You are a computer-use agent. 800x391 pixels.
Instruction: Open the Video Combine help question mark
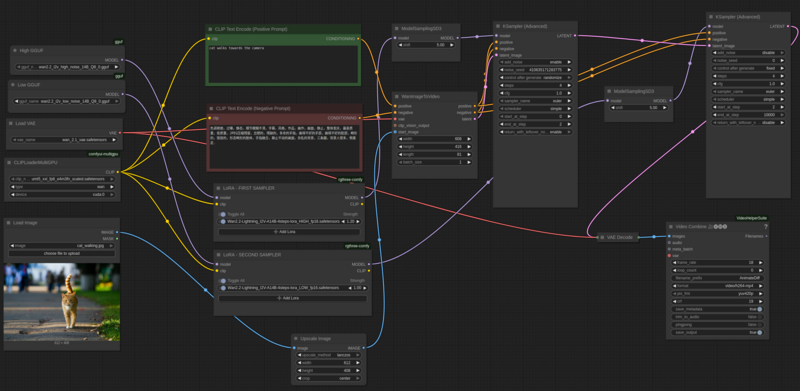tap(765, 227)
